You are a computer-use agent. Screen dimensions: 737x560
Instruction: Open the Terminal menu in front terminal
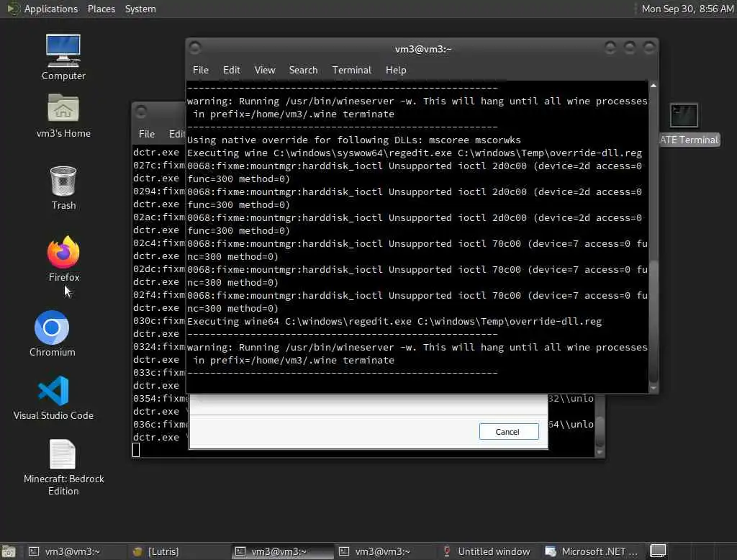351,70
